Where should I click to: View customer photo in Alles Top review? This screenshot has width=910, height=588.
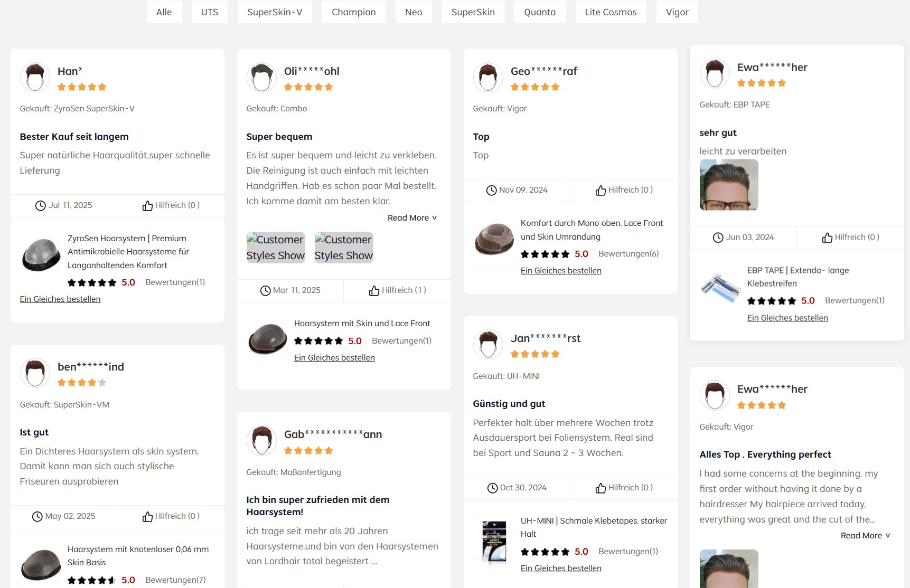pos(729,569)
